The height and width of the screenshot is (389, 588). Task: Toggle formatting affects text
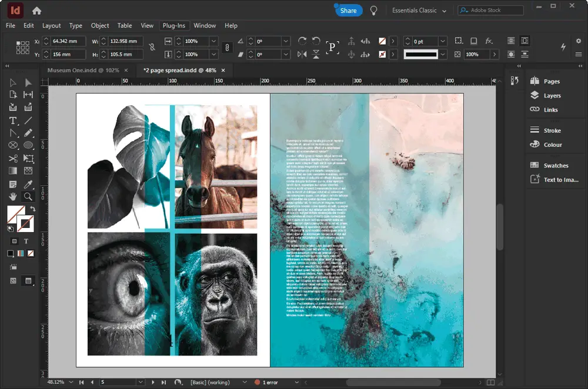click(26, 242)
